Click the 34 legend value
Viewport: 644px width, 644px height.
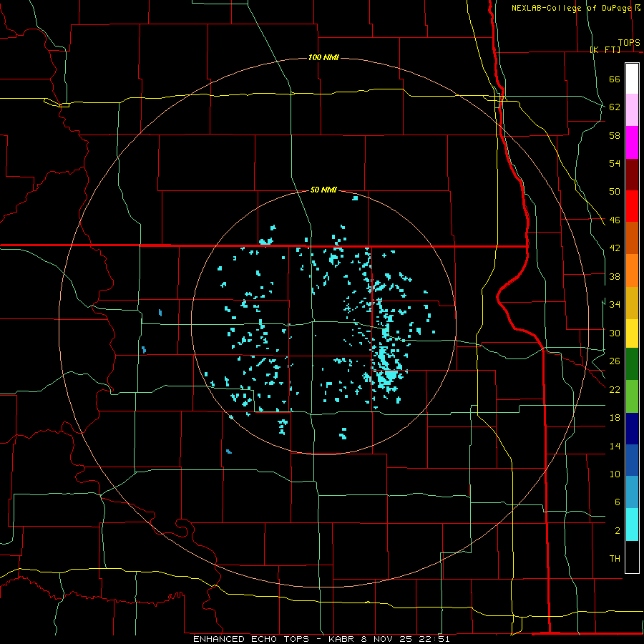[615, 304]
